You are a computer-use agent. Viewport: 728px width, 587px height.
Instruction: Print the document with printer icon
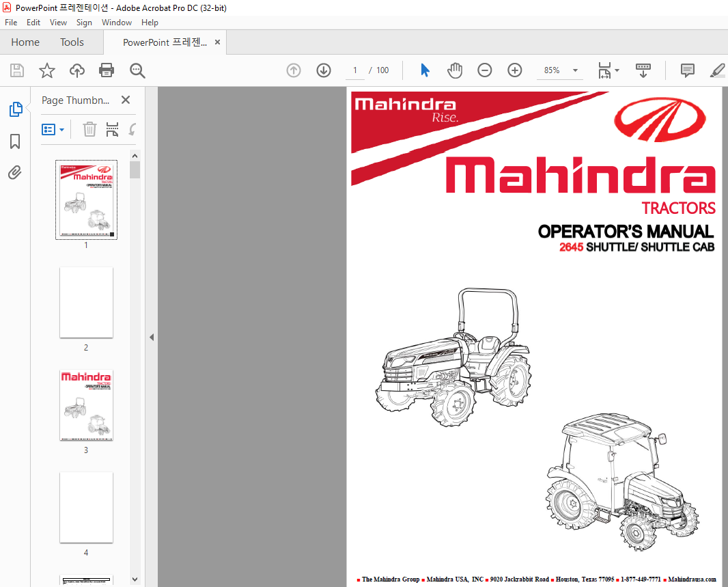tap(107, 70)
